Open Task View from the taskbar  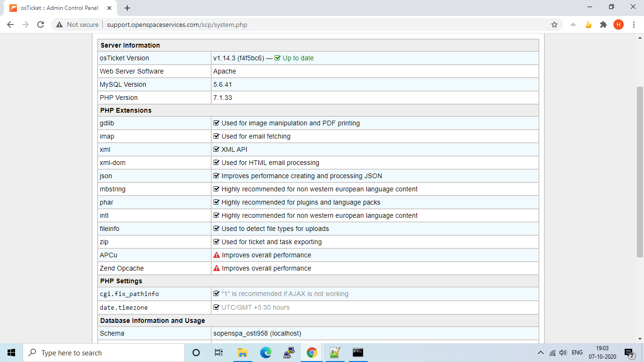(x=219, y=353)
